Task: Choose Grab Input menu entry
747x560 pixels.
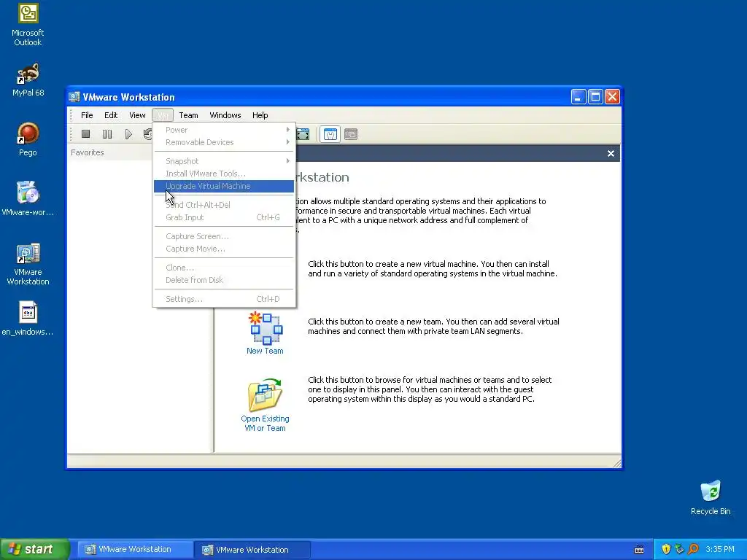Action: coord(224,217)
